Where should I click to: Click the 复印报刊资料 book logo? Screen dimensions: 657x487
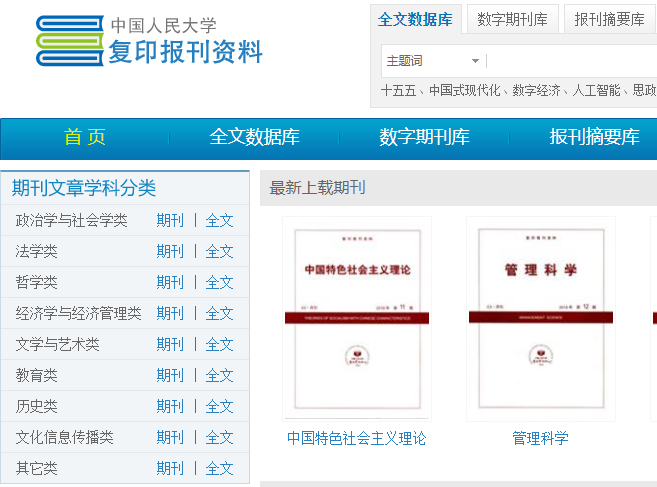tap(149, 41)
